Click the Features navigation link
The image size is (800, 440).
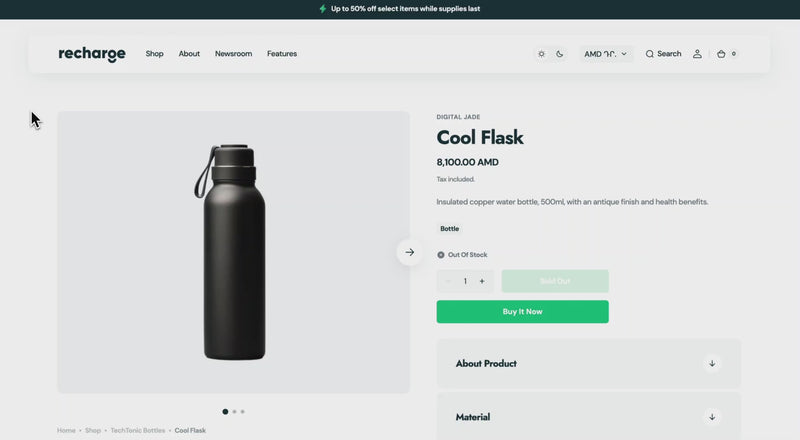pyautogui.click(x=282, y=54)
